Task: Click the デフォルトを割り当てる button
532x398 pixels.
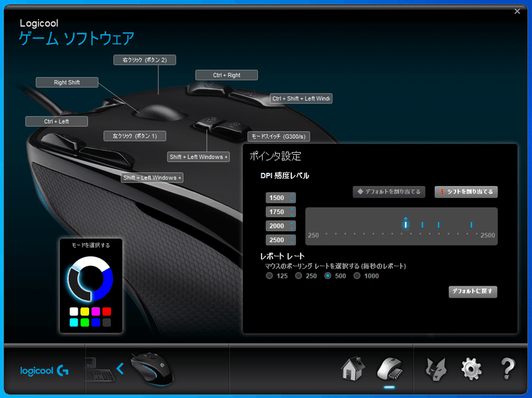Action: (389, 191)
